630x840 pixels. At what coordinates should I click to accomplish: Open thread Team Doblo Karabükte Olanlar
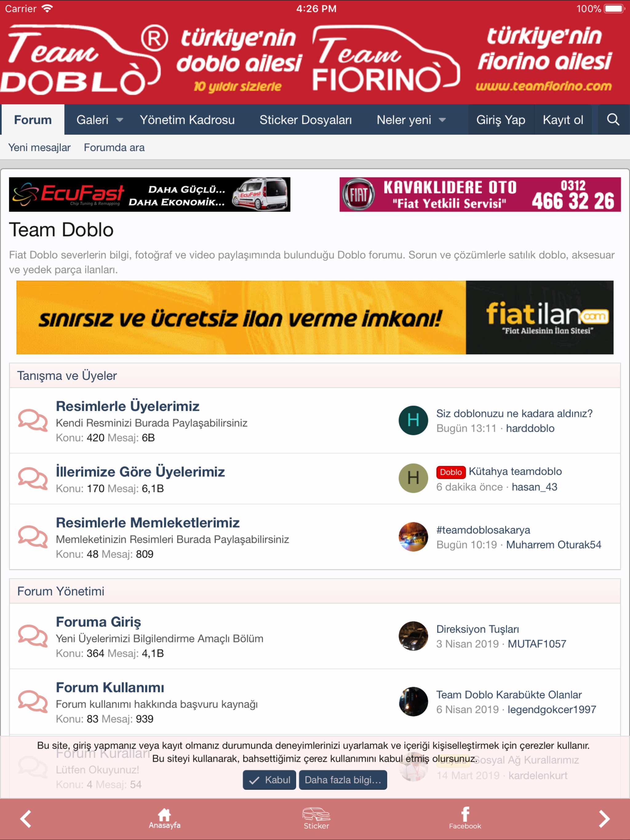pos(509,695)
